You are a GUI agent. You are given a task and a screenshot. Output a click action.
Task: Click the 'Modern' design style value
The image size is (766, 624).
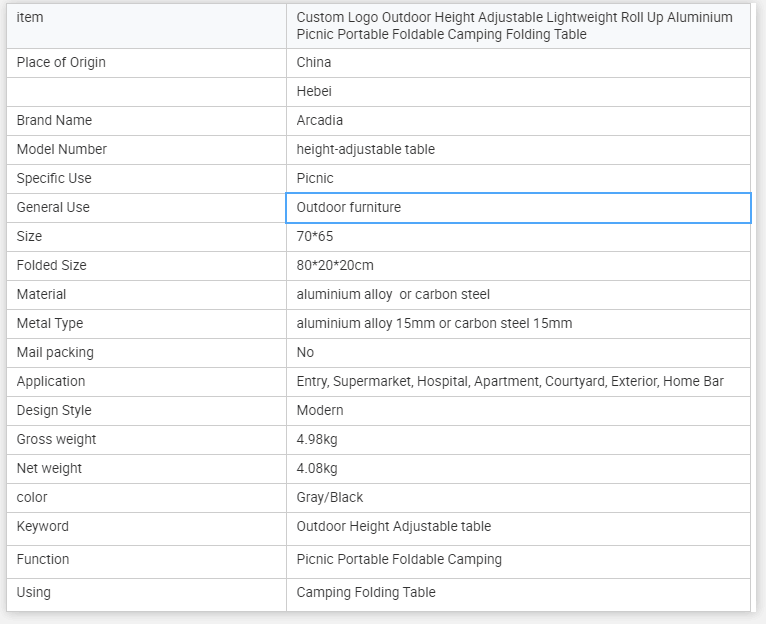320,410
